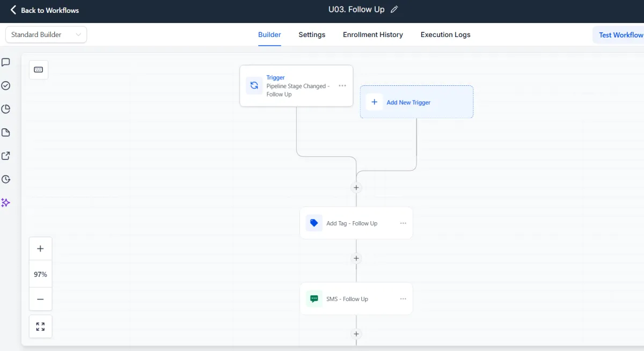Open Add Tag - Follow Up options menu
The image size is (644, 351).
pos(403,223)
